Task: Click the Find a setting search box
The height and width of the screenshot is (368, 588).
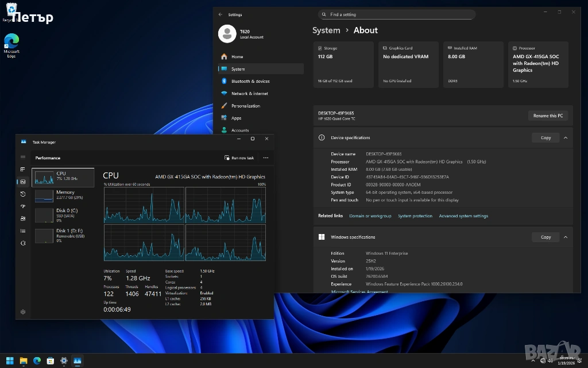Action: tap(396, 14)
